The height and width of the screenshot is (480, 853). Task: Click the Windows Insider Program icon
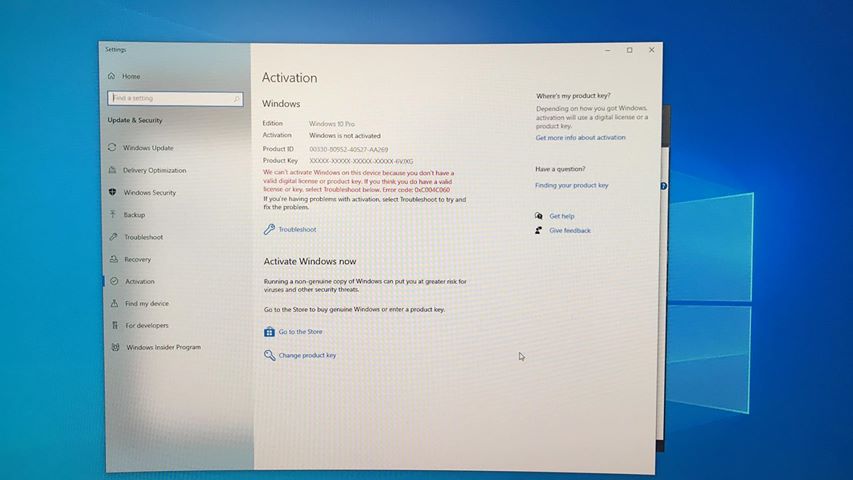pyautogui.click(x=115, y=347)
